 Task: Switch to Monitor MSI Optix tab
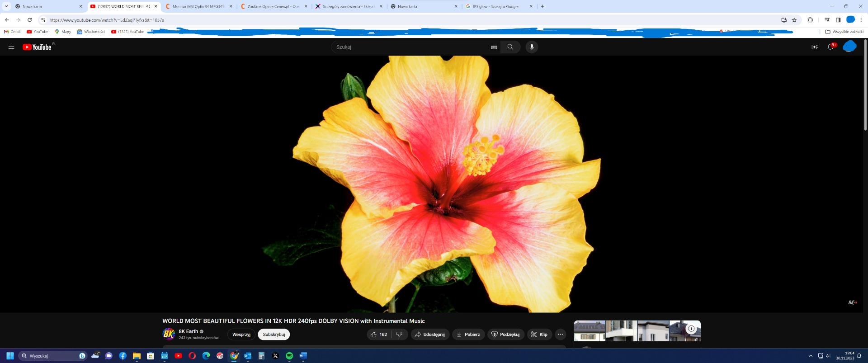pos(198,6)
